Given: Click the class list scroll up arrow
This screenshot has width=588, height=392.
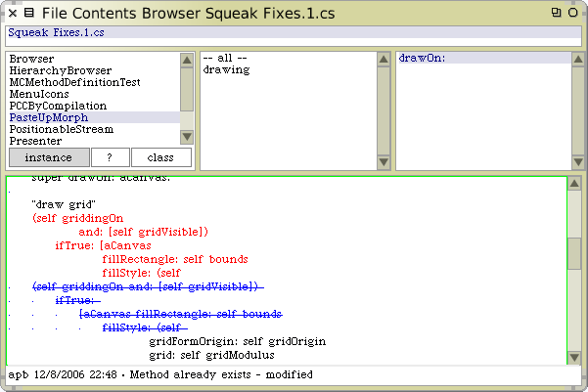Looking at the screenshot, I should click(x=187, y=59).
